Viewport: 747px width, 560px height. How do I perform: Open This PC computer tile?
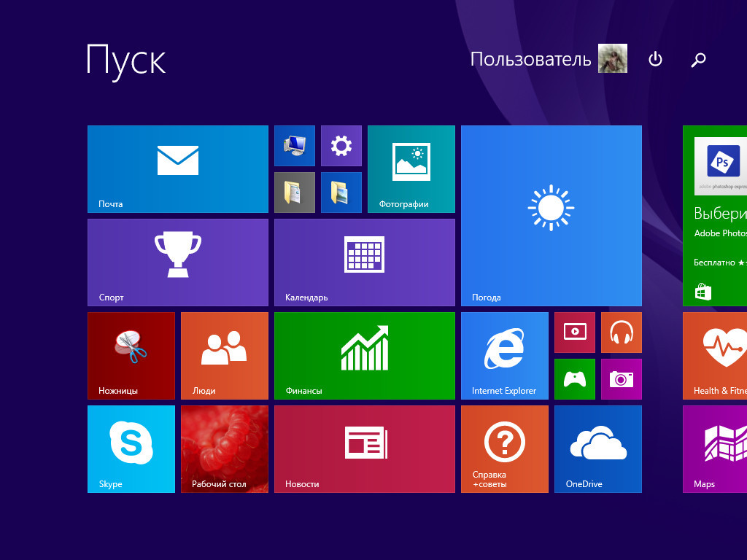295,146
